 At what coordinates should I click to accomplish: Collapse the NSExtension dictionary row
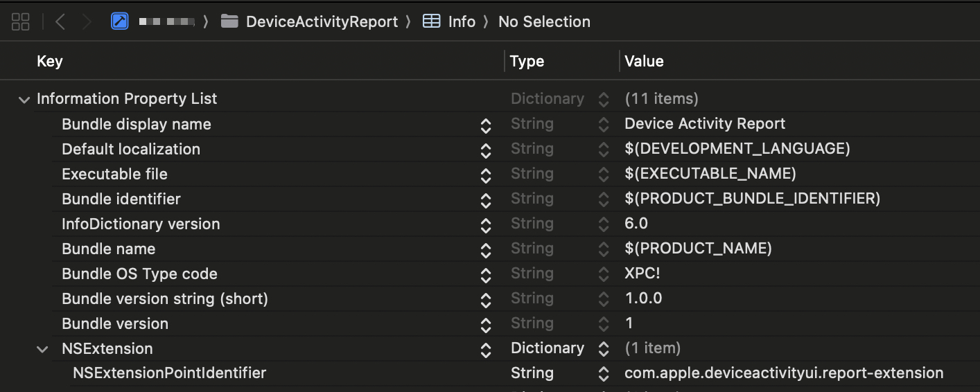click(x=43, y=349)
